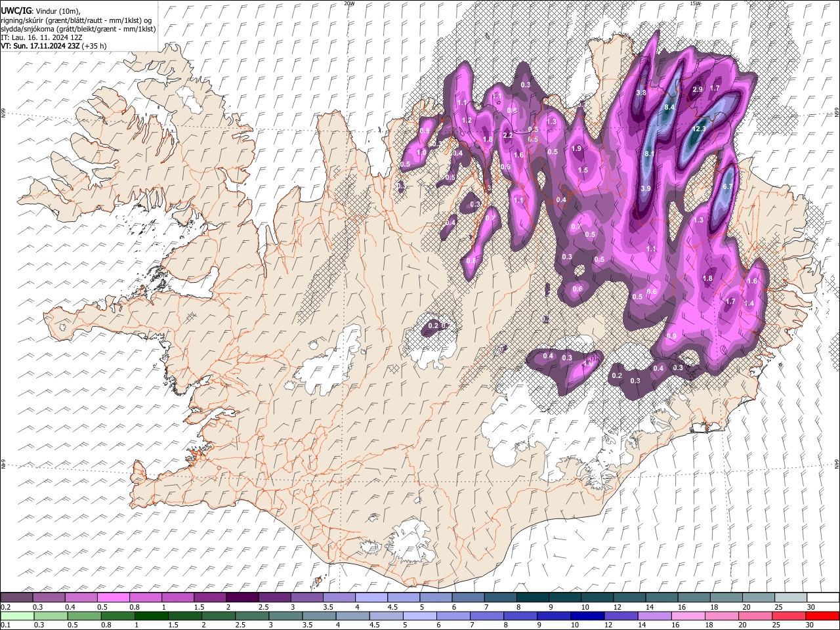Select the darkest purple 2 swatch in the snow legend
Image resolution: width=840 pixels, height=630 pixels.
pyautogui.click(x=242, y=597)
